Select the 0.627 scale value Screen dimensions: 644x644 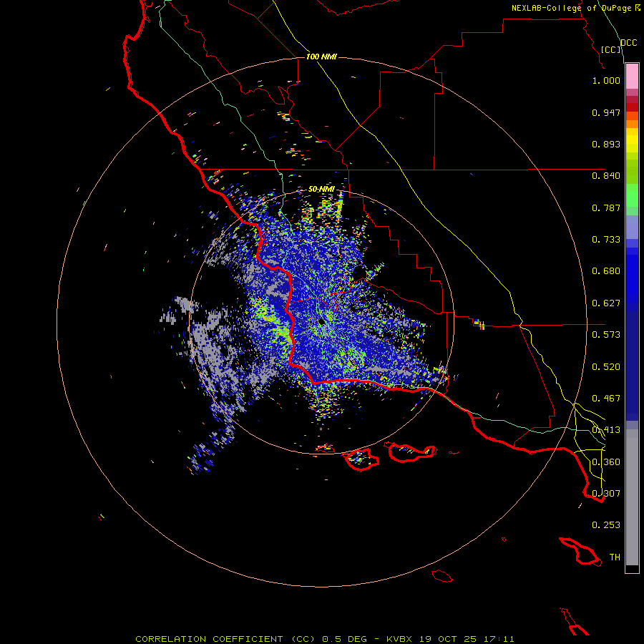click(606, 303)
